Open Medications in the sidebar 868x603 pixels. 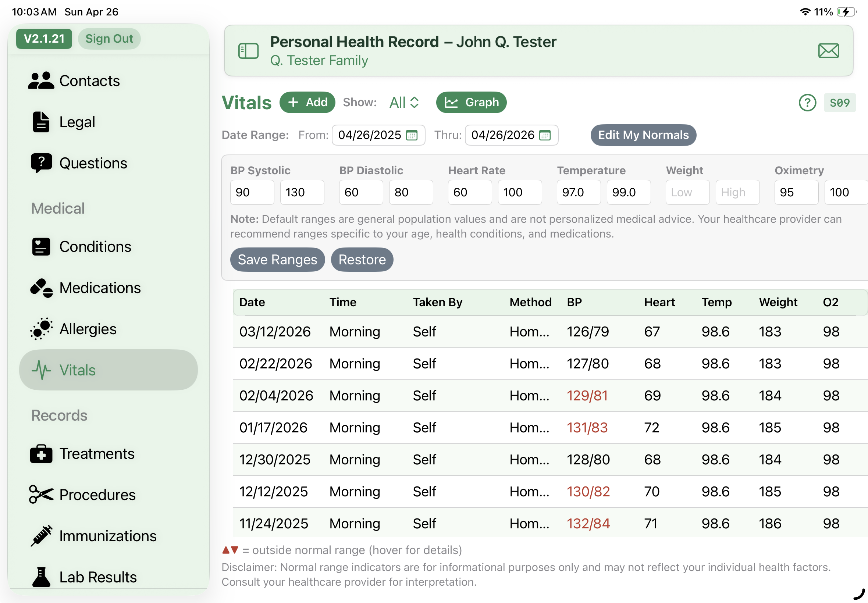pyautogui.click(x=108, y=288)
